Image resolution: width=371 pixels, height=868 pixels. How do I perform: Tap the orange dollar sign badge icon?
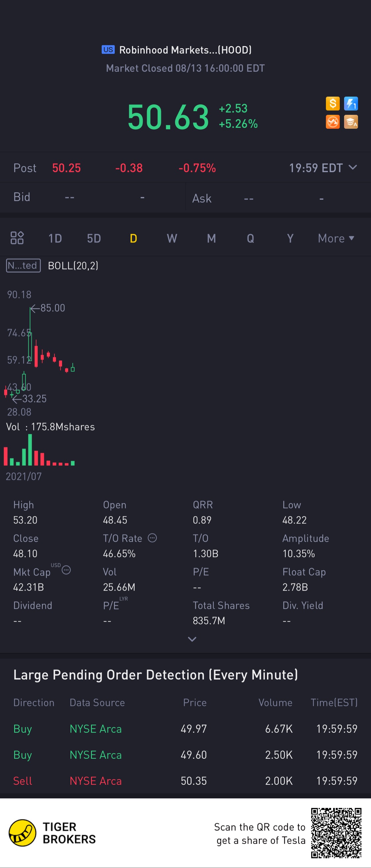(333, 103)
